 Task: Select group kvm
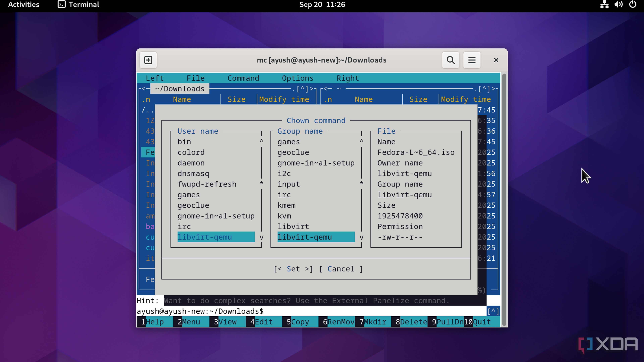click(316, 216)
